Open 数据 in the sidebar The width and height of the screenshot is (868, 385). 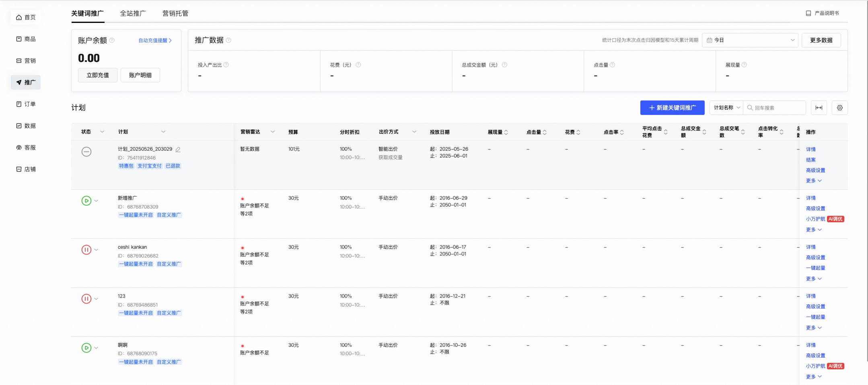[26, 126]
